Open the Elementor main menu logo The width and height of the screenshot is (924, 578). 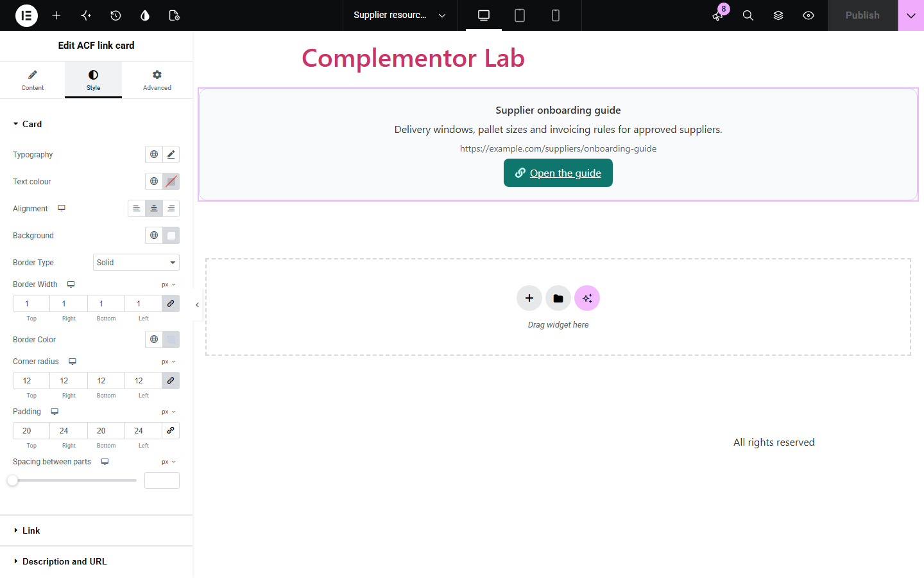coord(26,15)
